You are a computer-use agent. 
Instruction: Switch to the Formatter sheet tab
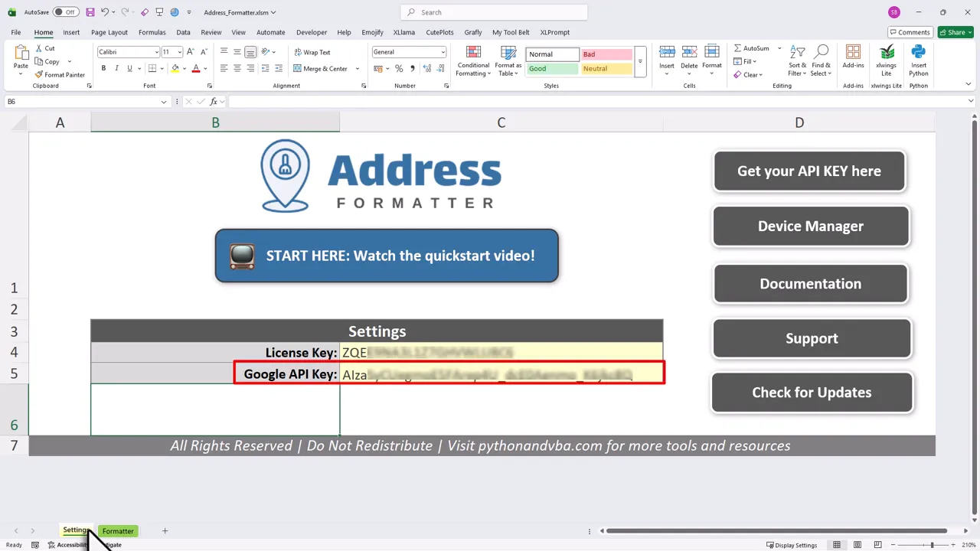[118, 530]
